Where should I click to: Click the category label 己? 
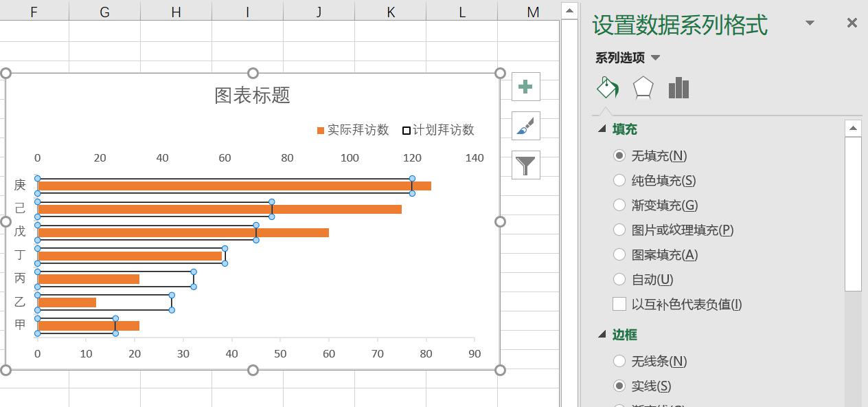20,208
